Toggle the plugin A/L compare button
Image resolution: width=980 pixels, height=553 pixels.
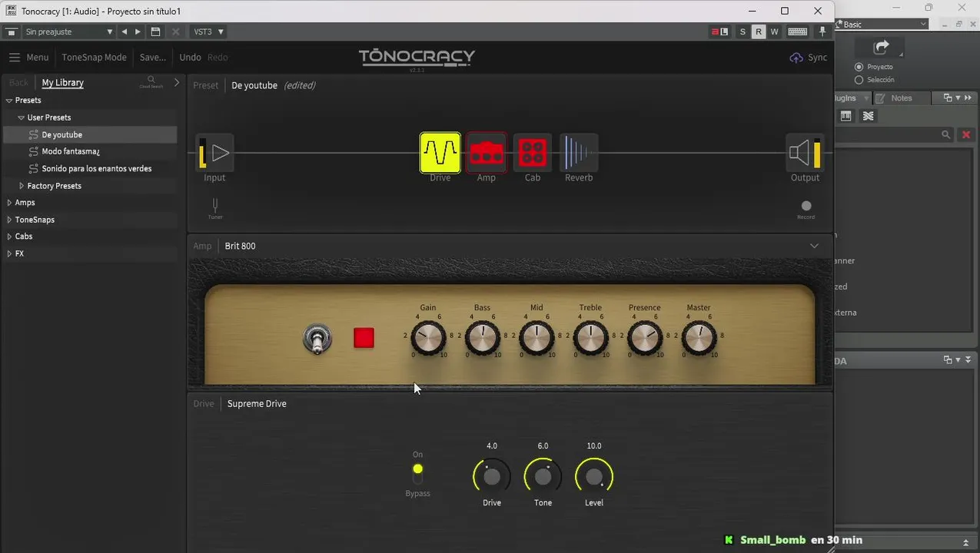click(719, 31)
